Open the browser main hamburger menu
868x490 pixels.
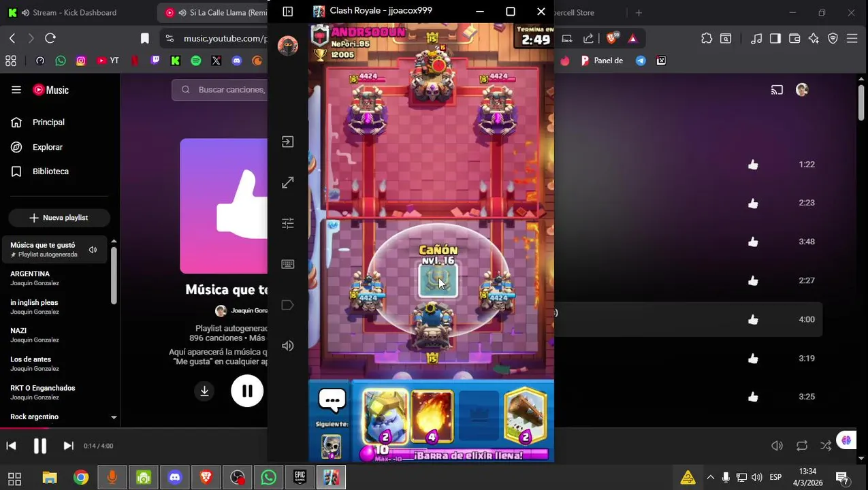coord(852,38)
